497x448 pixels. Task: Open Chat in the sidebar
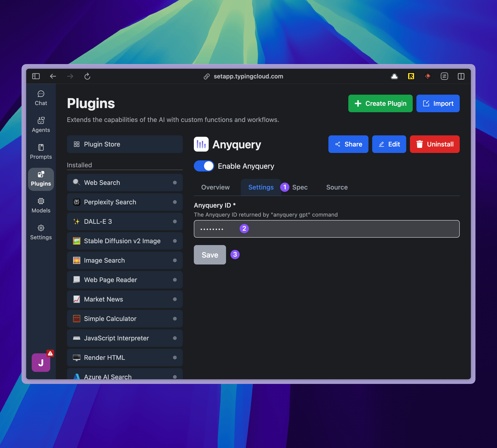point(41,98)
